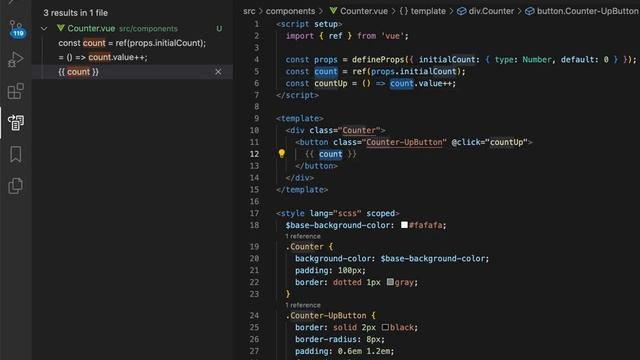This screenshot has width=640, height=360.
Task: Collapse the Counter.vue results group
Action: pyautogui.click(x=44, y=29)
